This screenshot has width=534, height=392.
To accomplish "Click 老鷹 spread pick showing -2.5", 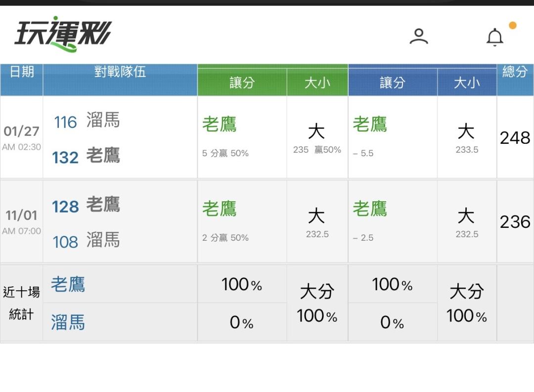I will coord(369,210).
